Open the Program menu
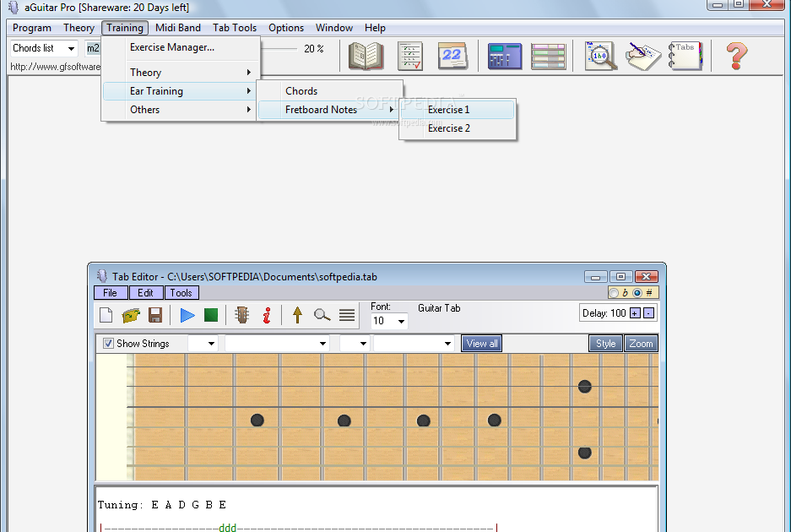This screenshot has height=532, width=791. click(32, 28)
